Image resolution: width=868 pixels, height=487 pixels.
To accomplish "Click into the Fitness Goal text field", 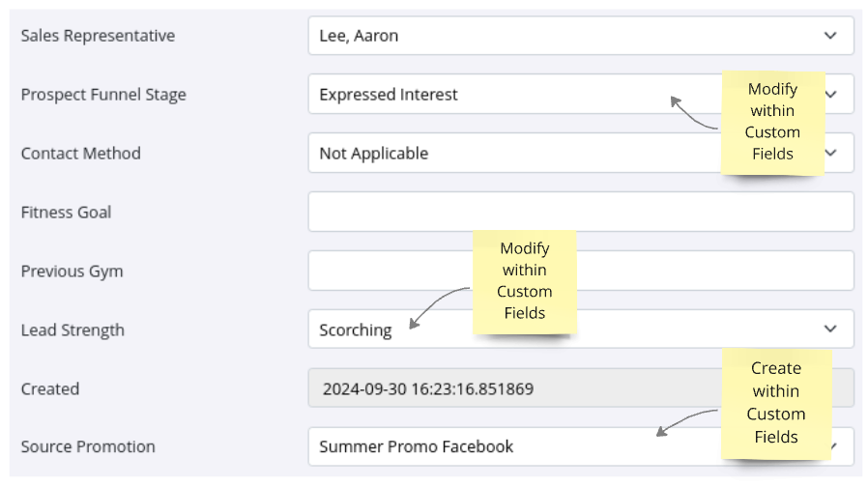I will [x=580, y=212].
